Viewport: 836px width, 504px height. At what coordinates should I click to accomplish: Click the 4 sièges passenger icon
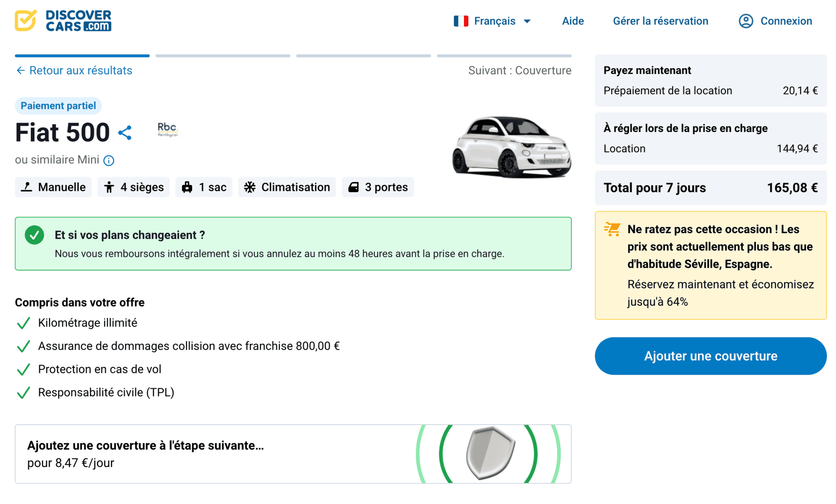[109, 187]
